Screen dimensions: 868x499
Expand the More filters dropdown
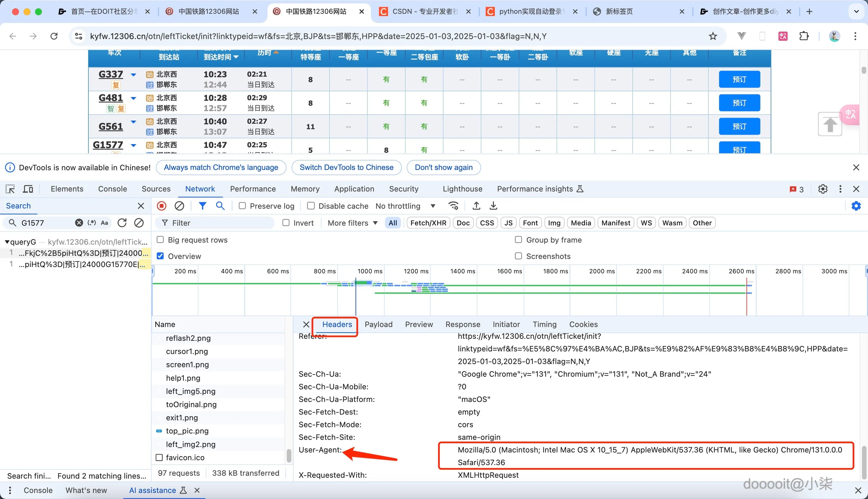[x=352, y=223]
